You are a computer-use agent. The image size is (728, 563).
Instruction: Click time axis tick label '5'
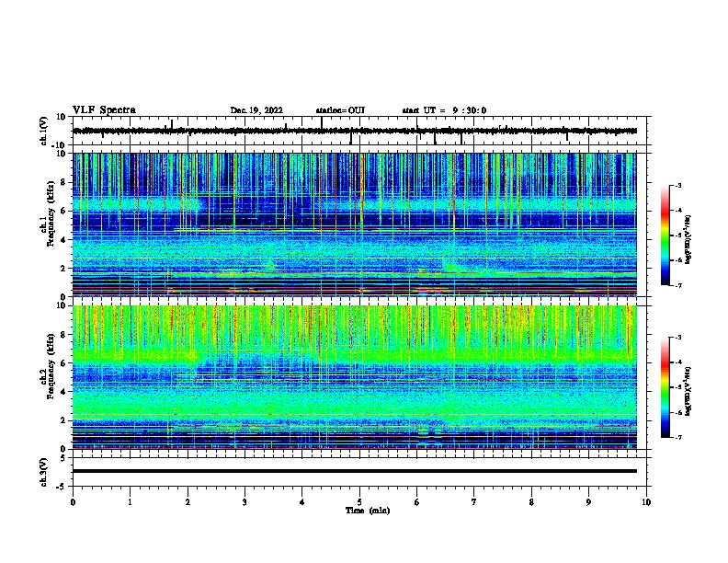[x=359, y=502]
